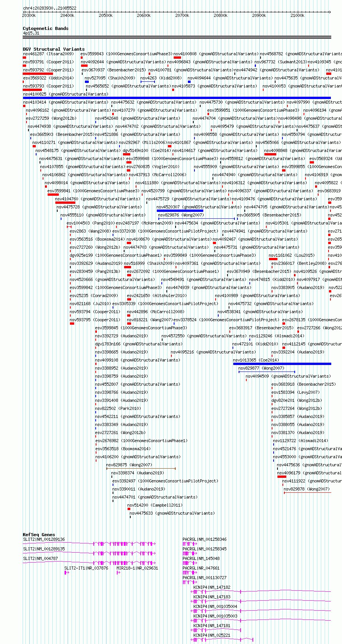The height and width of the screenshot is (644, 342).
Task: Open gene KCNIP4|NM_025221
Action: point(212,635)
